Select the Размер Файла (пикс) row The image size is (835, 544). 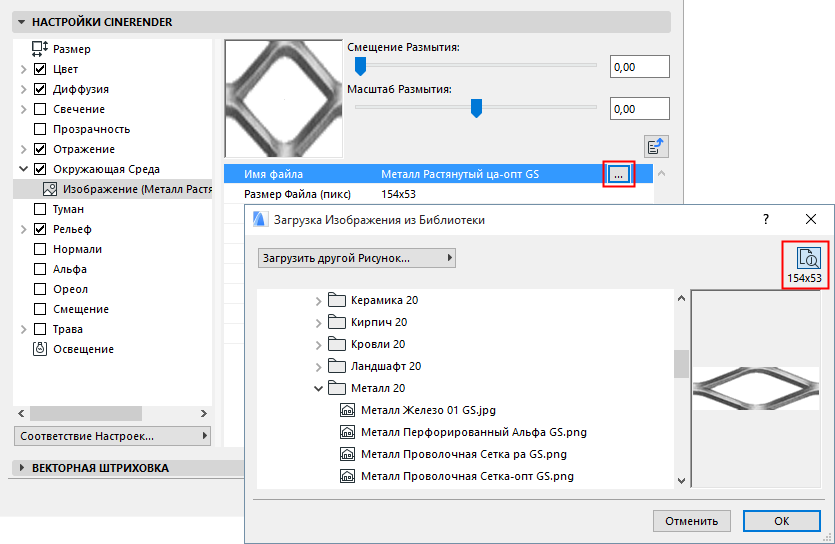[438, 194]
